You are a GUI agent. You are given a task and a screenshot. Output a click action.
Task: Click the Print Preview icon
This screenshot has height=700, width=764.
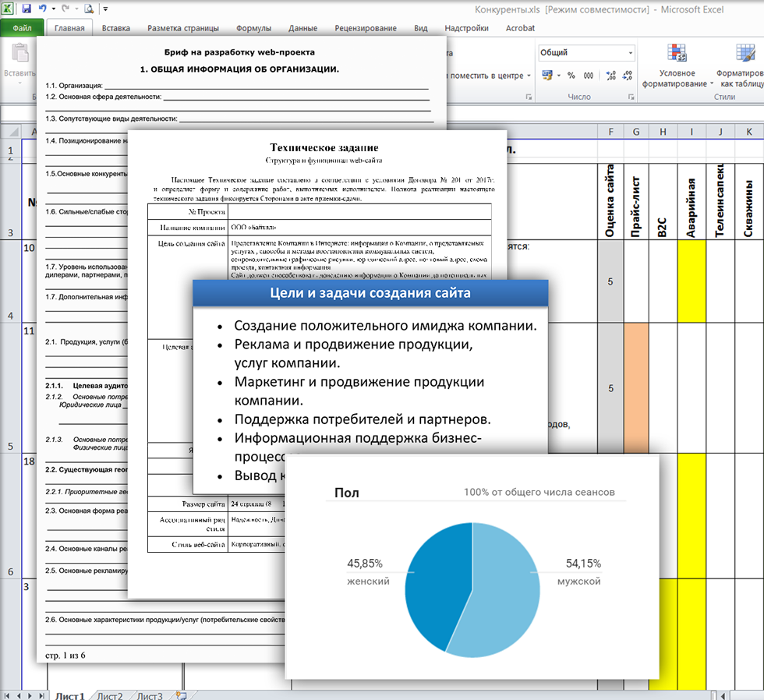tap(89, 9)
